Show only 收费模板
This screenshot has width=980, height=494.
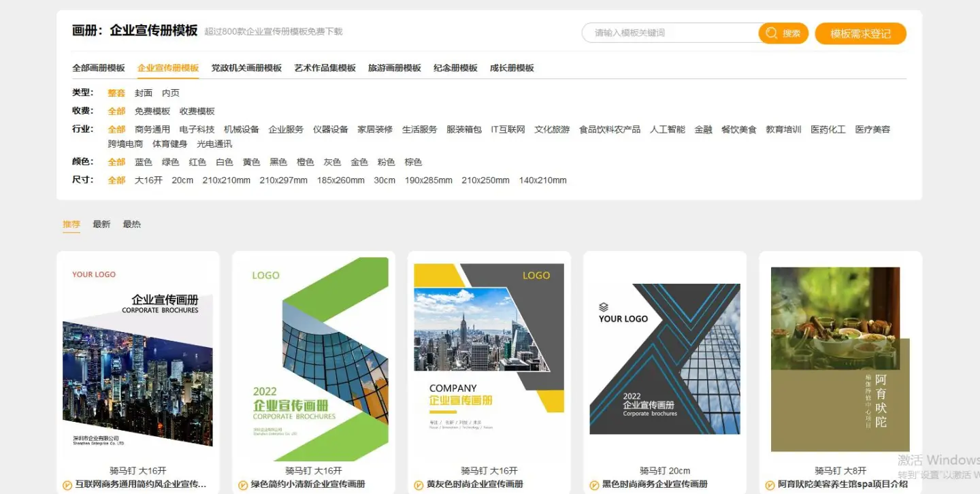tap(197, 112)
